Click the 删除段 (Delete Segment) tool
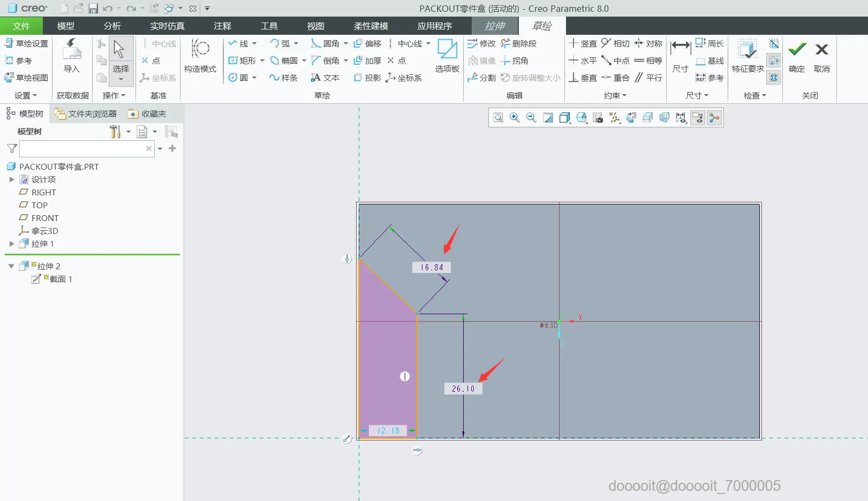The width and height of the screenshot is (868, 501). [518, 43]
